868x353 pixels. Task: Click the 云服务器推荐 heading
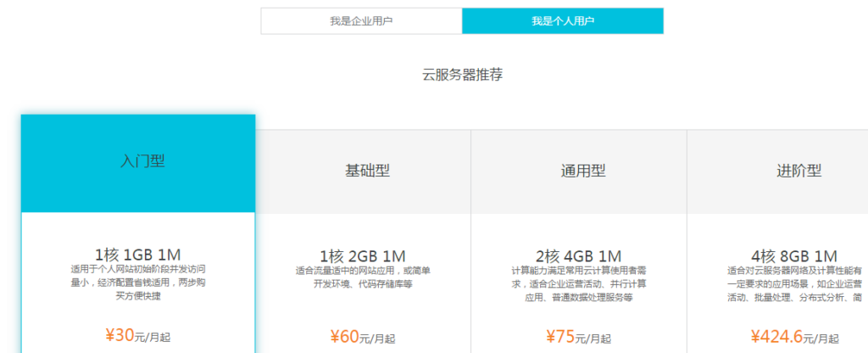pyautogui.click(x=462, y=75)
